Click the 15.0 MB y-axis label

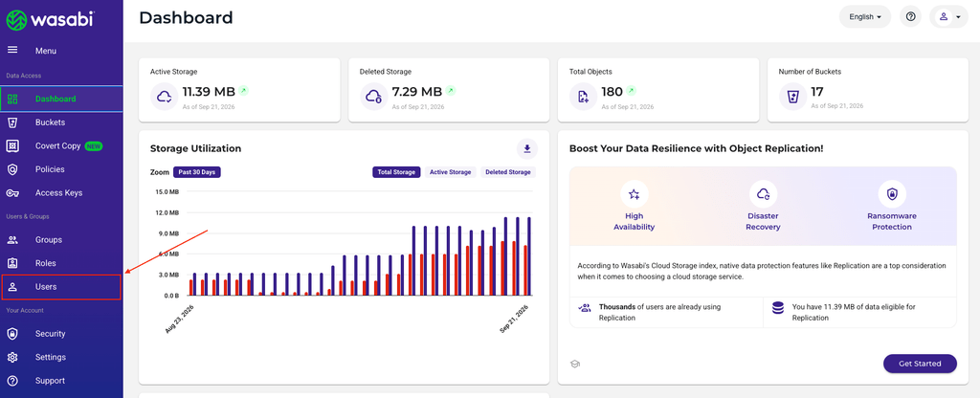coord(167,191)
